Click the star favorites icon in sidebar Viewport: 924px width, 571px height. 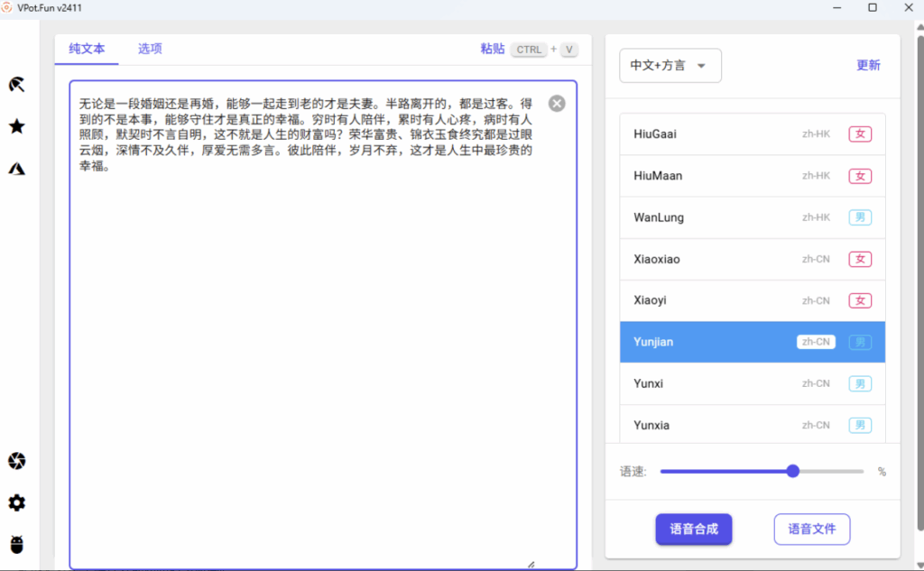coord(16,126)
